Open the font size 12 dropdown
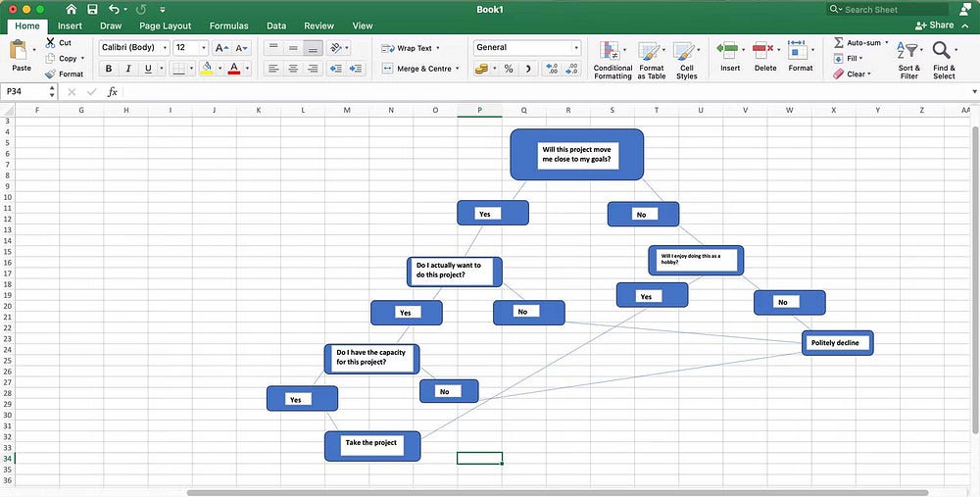 click(x=190, y=47)
